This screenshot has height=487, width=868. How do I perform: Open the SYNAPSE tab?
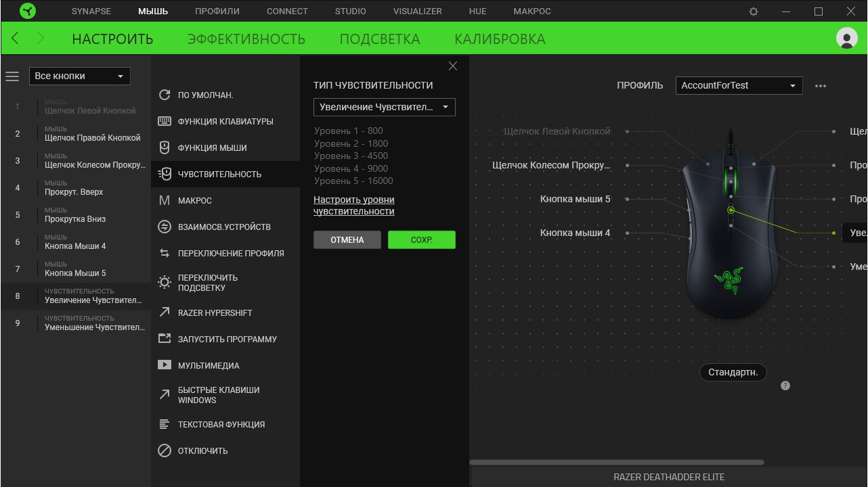(x=91, y=11)
